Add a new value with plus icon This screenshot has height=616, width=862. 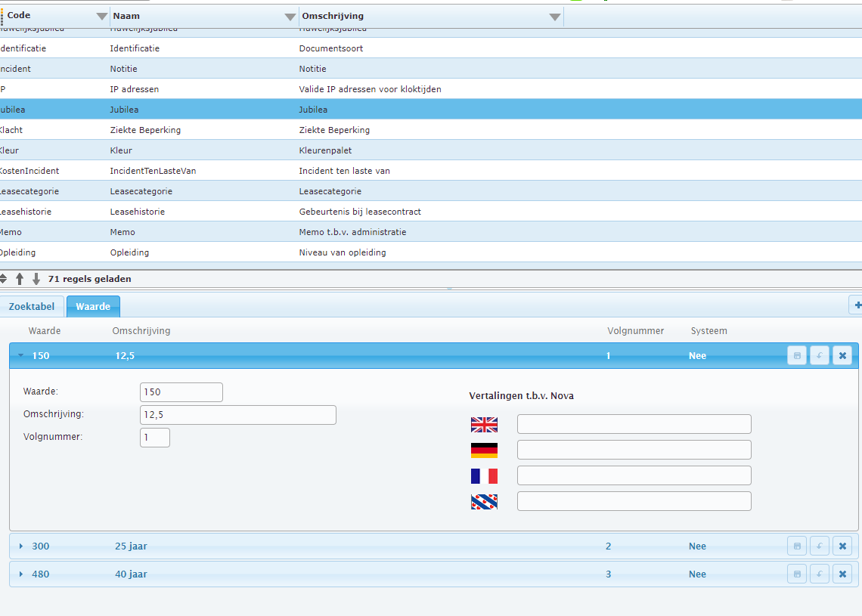[857, 305]
